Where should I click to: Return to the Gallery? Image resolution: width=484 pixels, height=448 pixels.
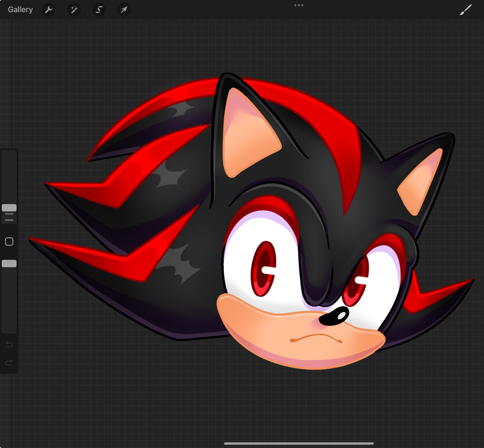pyautogui.click(x=20, y=10)
